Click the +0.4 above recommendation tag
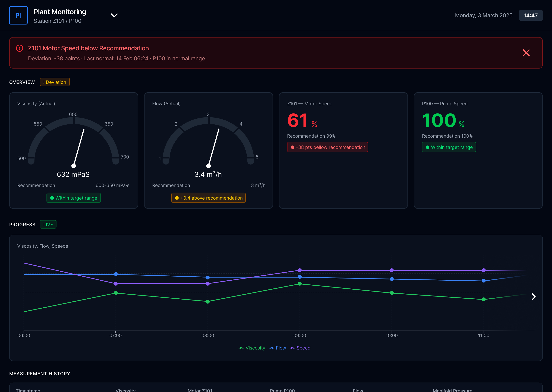Viewport: 552px width, 392px height. point(208,198)
